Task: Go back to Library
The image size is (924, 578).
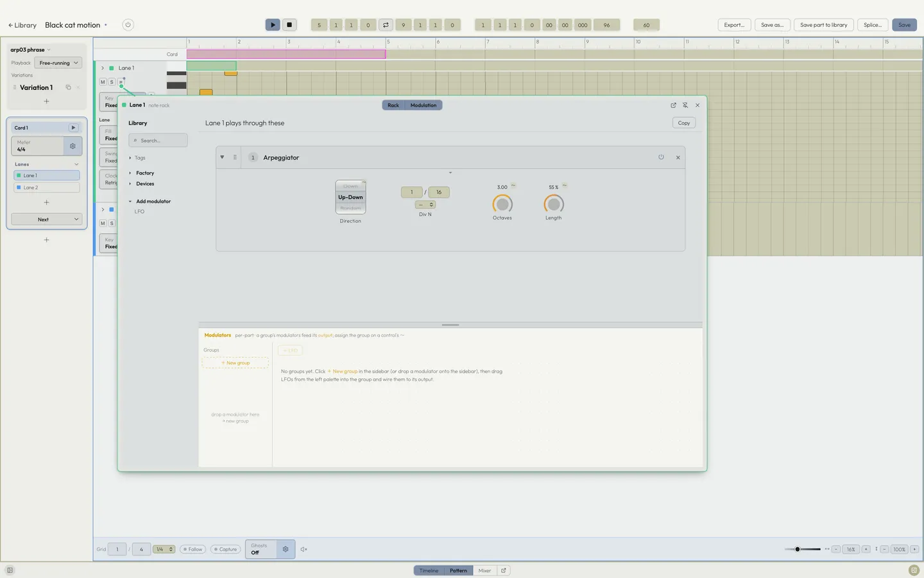Action: tap(22, 25)
